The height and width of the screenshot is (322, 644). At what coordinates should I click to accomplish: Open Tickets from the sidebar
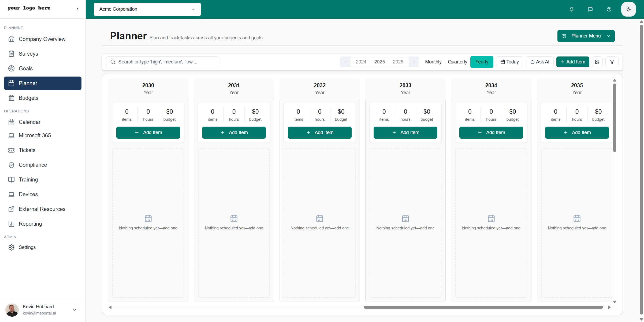(x=27, y=150)
